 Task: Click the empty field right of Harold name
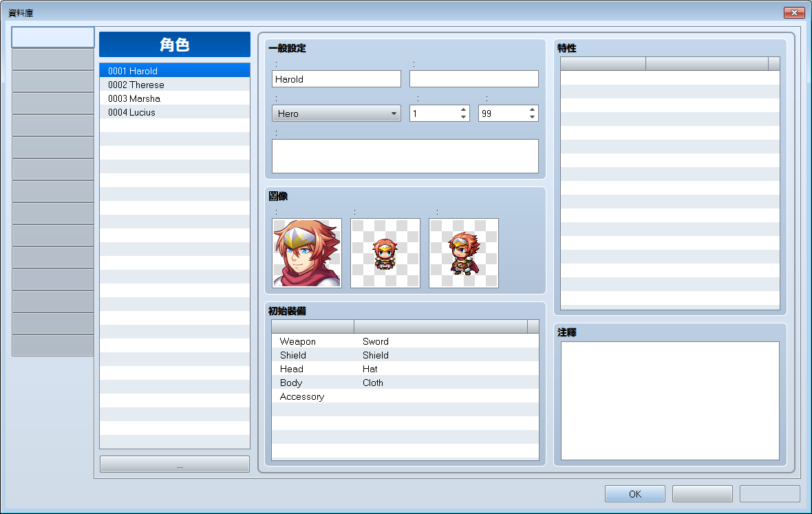point(474,79)
